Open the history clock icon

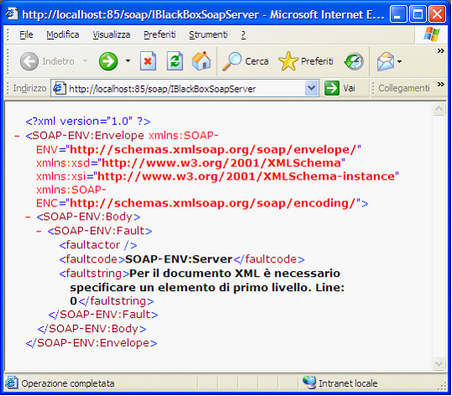(354, 62)
